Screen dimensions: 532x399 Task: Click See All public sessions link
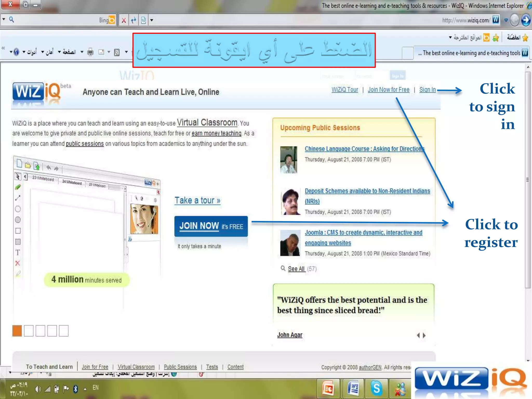[x=296, y=269]
